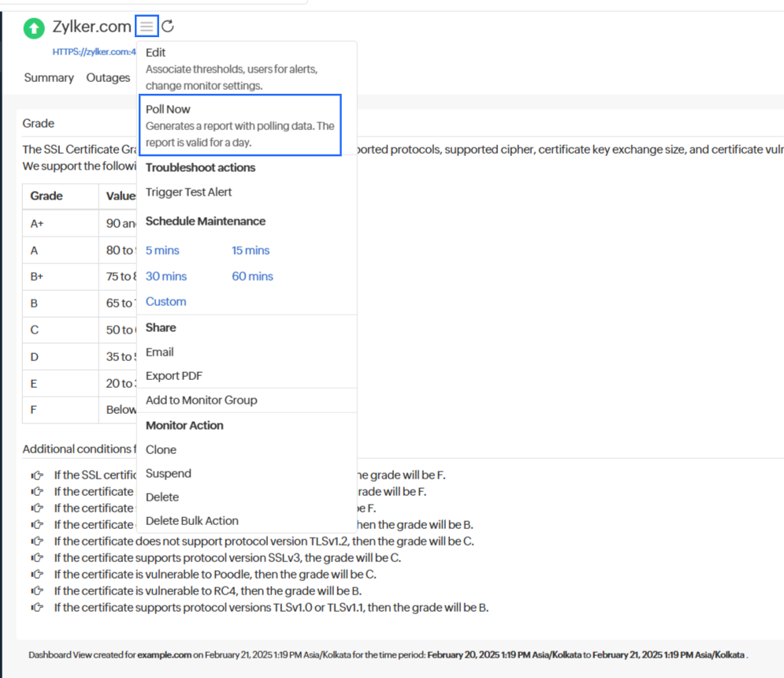Select Add to Monitor Group
The image size is (784, 678).
pos(201,400)
